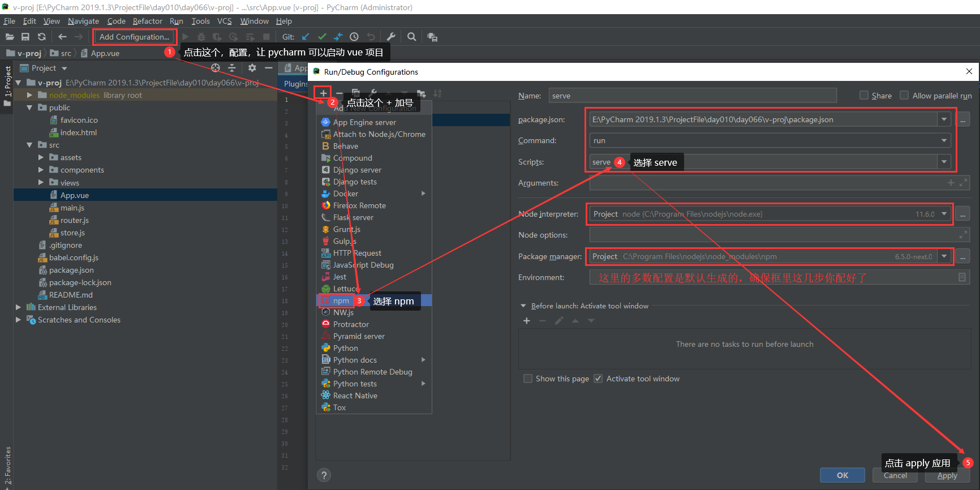Open the package.json path dropdown
This screenshot has width=980, height=490.
[x=944, y=119]
